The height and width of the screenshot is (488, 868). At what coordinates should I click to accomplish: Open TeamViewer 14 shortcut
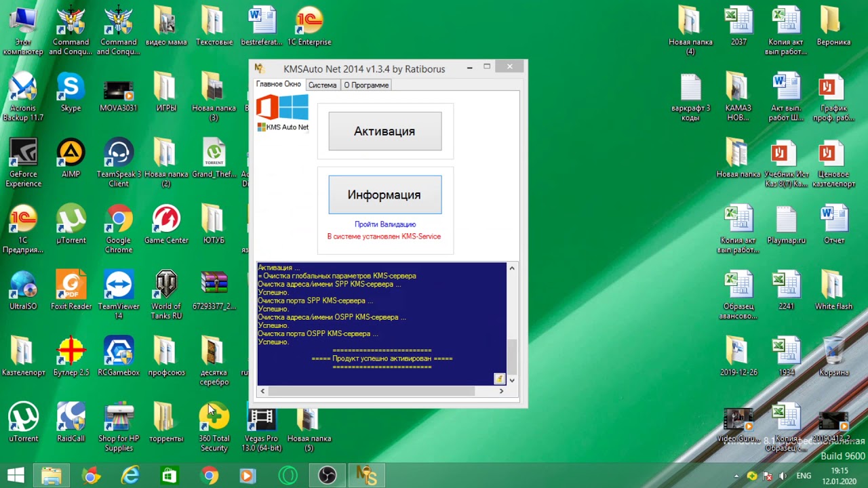[119, 296]
